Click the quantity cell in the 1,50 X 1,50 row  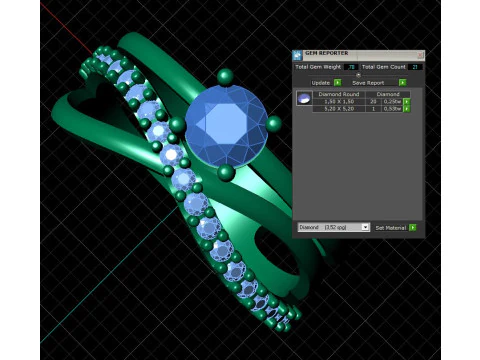(373, 102)
